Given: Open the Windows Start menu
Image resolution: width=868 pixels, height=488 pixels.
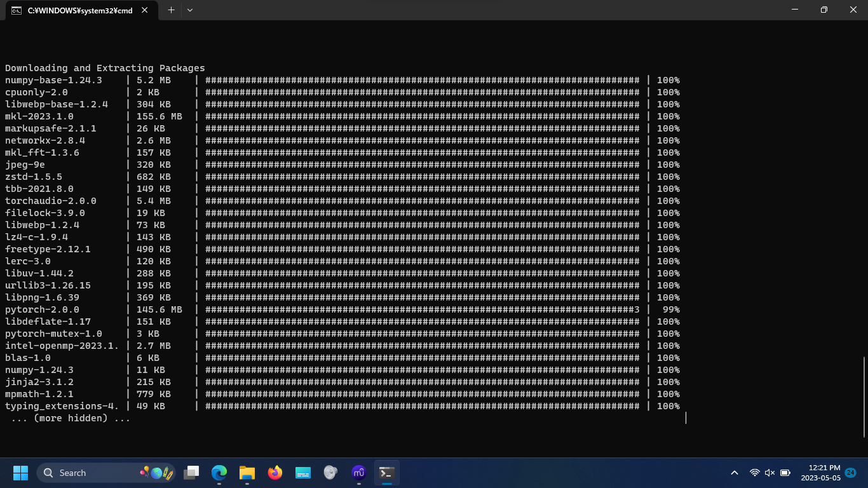Looking at the screenshot, I should [x=20, y=473].
